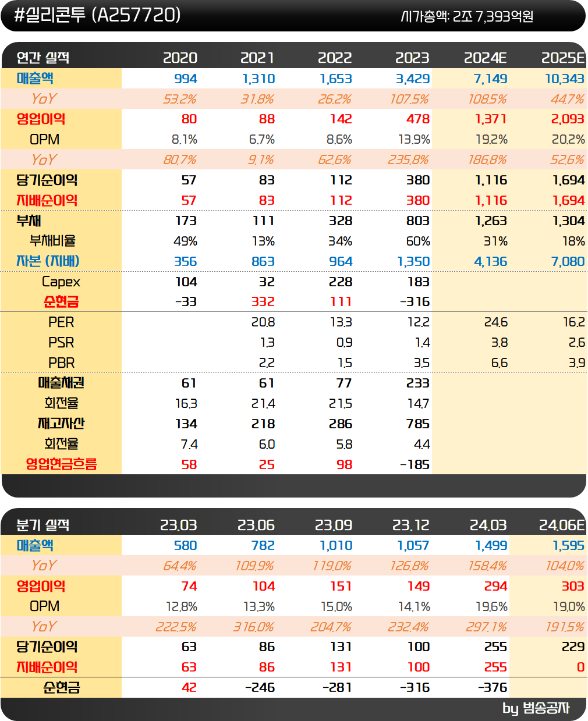Select the 24.06E quarter column header
588x721 pixels.
coord(561,525)
